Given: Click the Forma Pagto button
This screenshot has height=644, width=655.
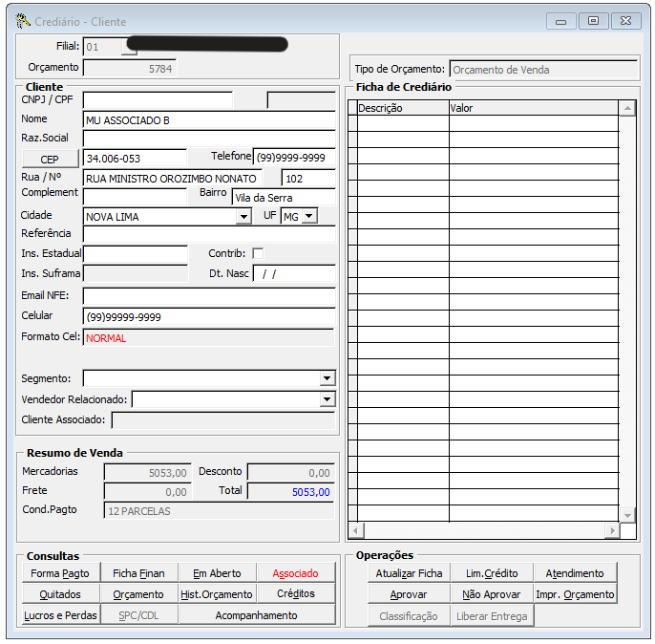Looking at the screenshot, I should [x=60, y=573].
